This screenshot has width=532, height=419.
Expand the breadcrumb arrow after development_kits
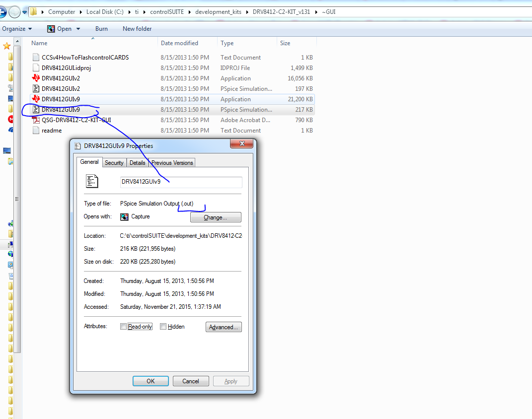(x=247, y=12)
